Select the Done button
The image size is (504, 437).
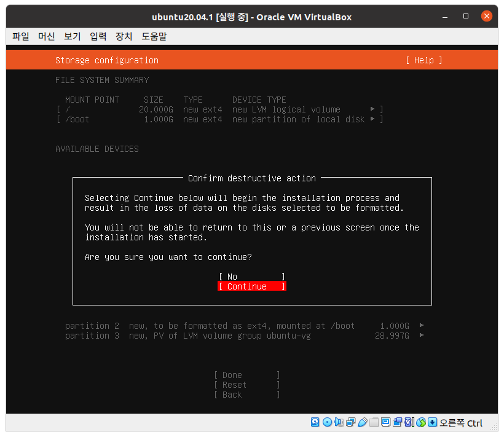246,375
